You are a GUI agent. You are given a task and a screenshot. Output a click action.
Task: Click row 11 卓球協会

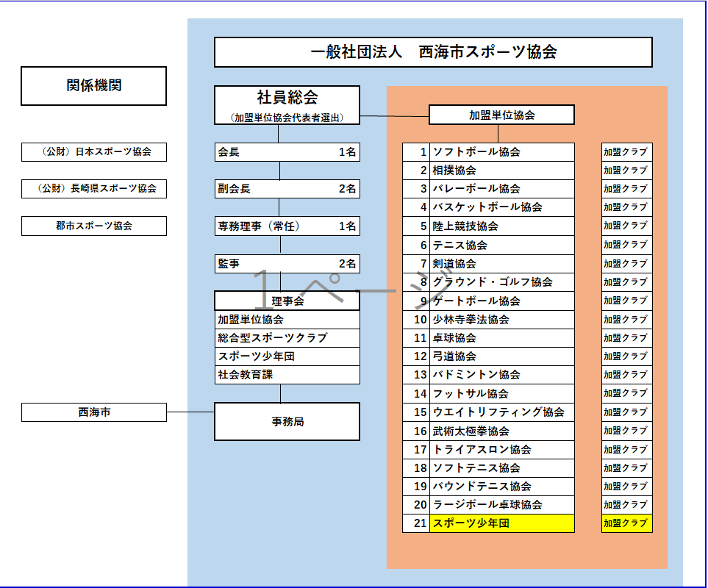click(x=489, y=338)
